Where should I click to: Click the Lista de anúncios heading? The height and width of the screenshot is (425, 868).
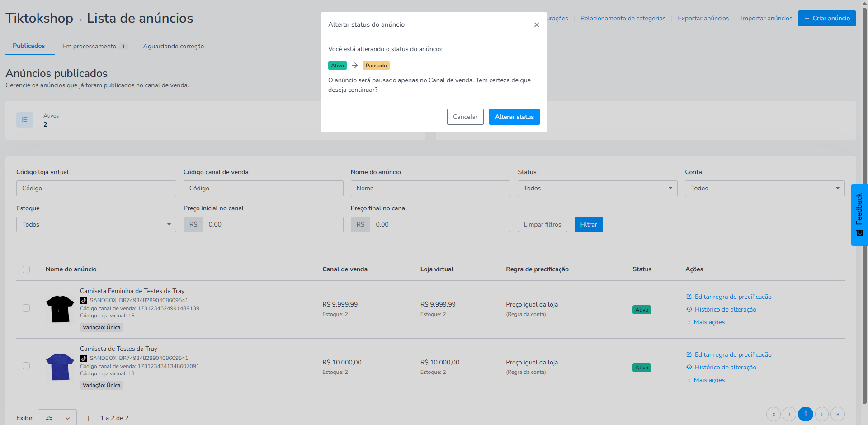click(x=140, y=18)
